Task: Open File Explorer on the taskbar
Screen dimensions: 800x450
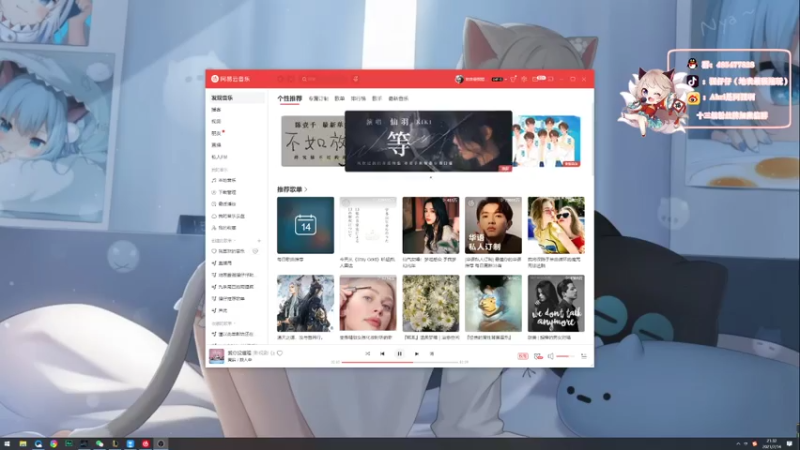Action: pyautogui.click(x=23, y=444)
